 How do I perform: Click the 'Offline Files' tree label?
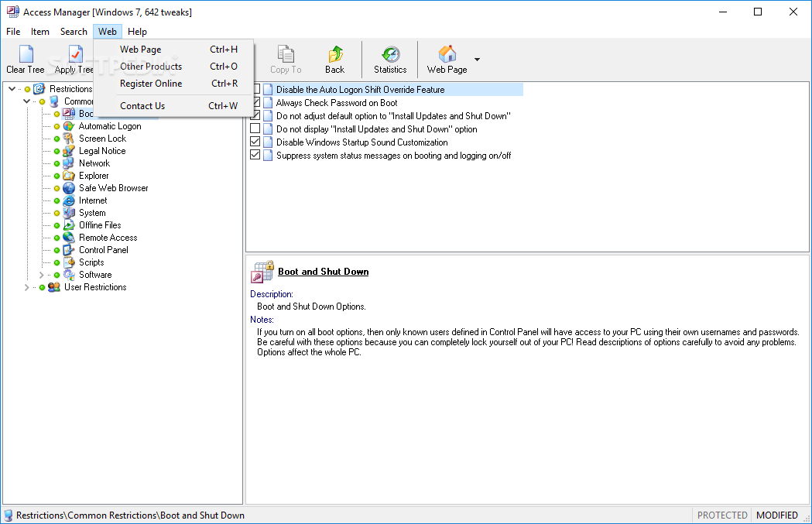pos(100,226)
